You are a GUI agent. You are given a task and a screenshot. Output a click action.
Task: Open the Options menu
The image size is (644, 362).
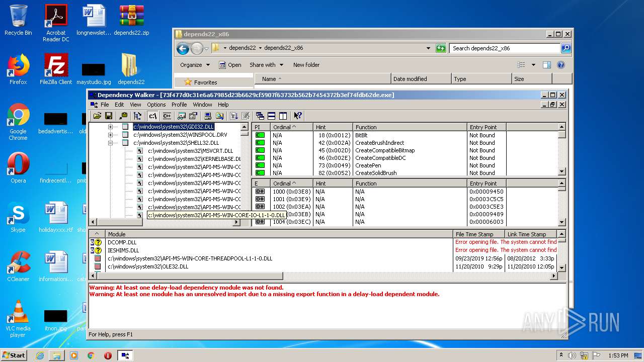tap(156, 105)
